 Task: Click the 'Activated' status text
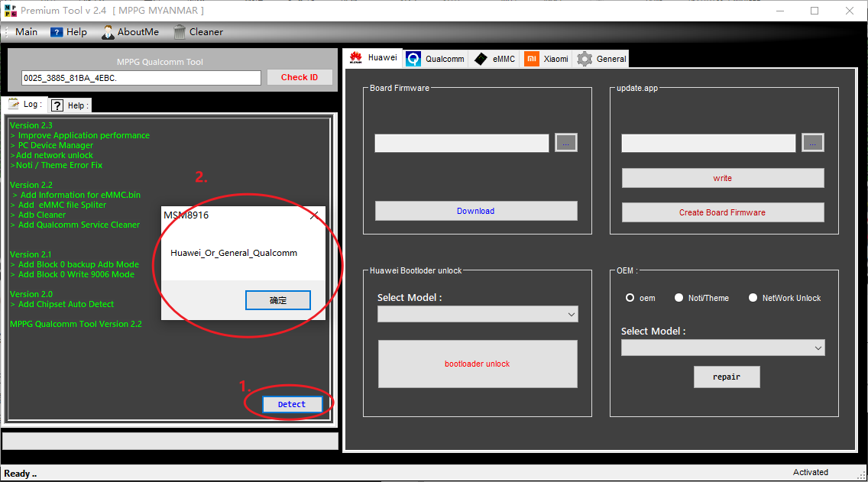(x=811, y=472)
